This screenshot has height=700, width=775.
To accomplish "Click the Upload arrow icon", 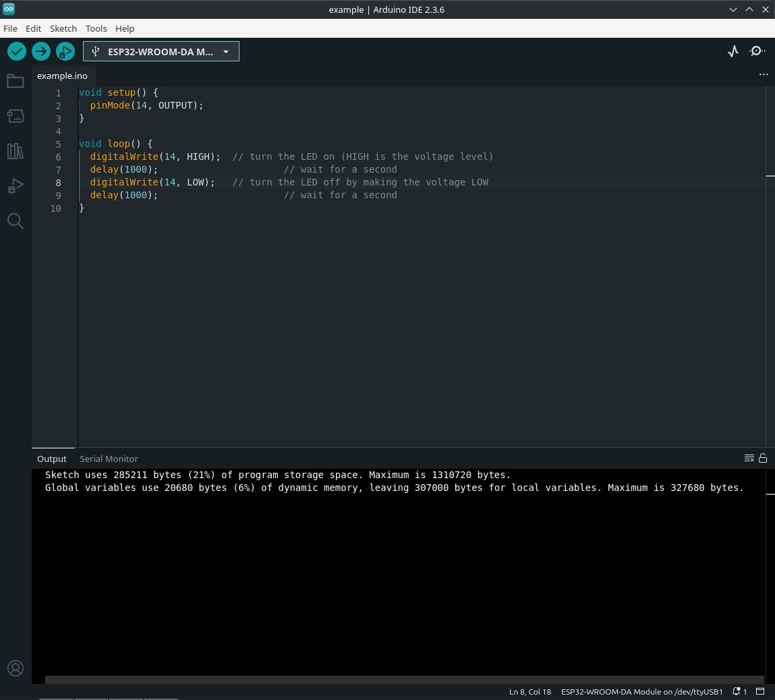I will (x=41, y=51).
